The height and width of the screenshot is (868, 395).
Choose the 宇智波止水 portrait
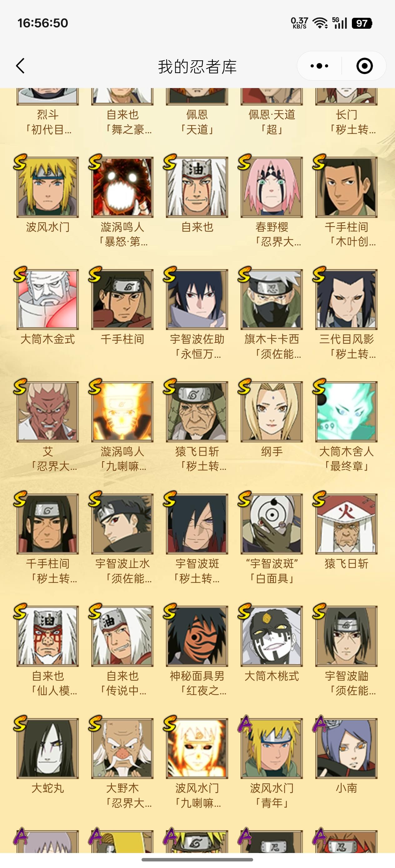pos(122,524)
